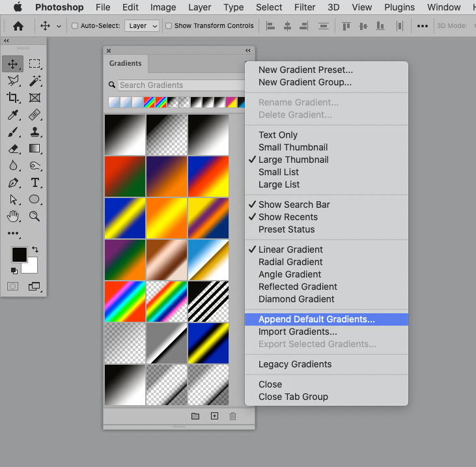This screenshot has height=467, width=476.
Task: Select the Eyedropper tool
Action: [13, 115]
